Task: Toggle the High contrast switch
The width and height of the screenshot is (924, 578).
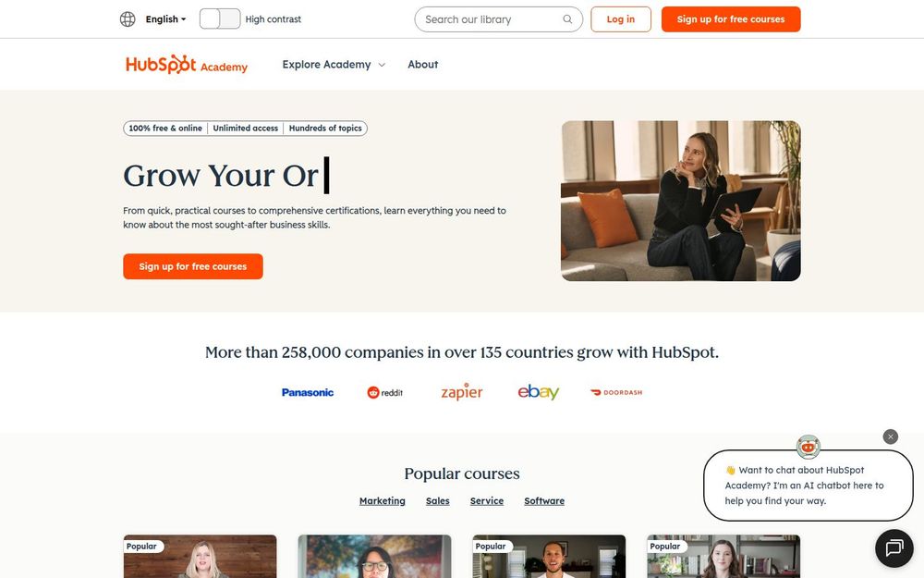Action: pyautogui.click(x=220, y=18)
